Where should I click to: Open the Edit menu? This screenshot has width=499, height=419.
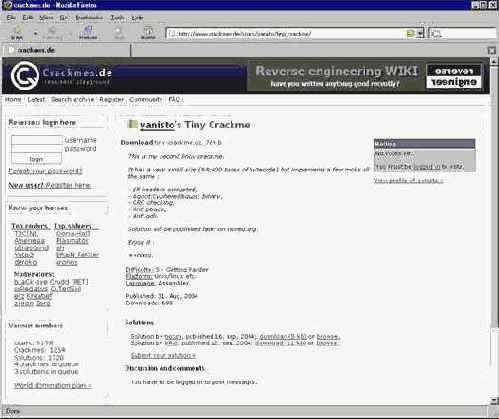coord(27,18)
